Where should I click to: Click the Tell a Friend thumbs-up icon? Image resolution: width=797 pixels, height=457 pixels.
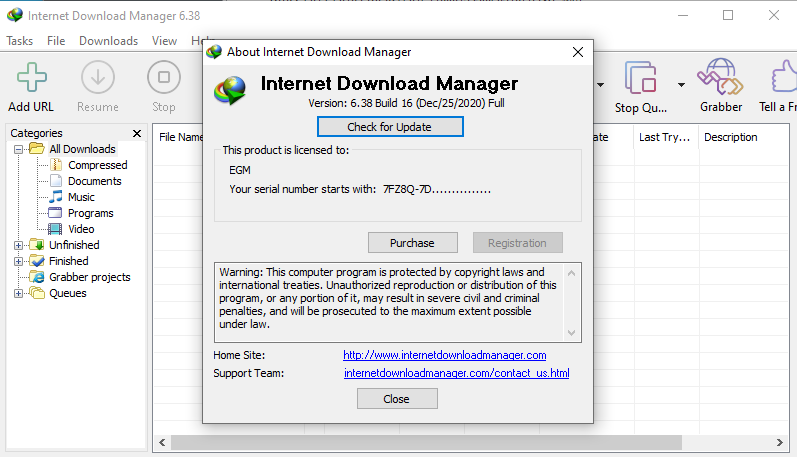(x=784, y=77)
